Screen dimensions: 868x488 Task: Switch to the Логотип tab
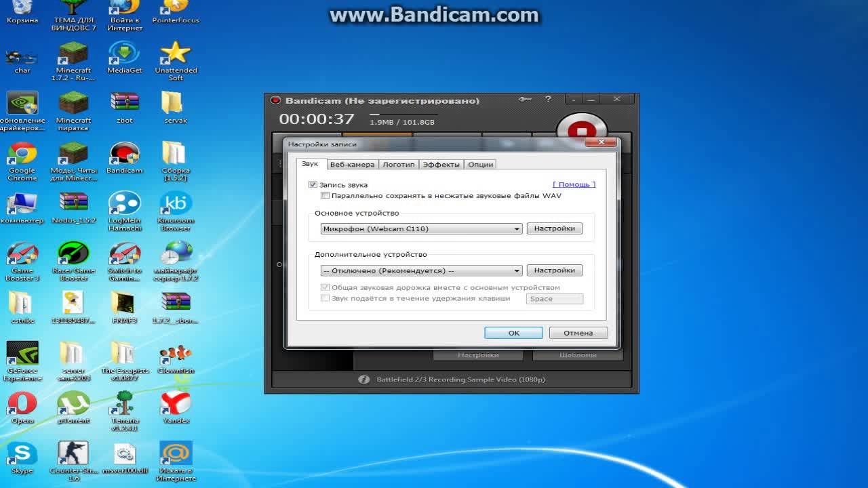tap(399, 165)
